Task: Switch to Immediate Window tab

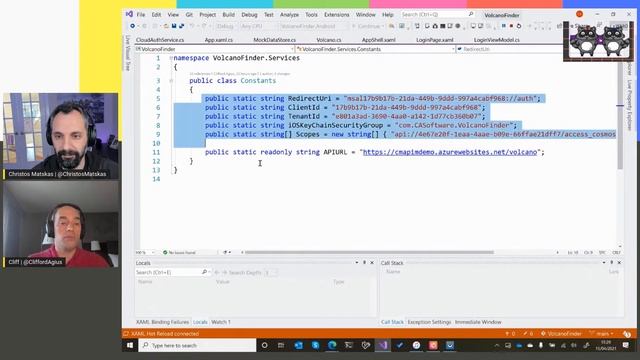Action: pyautogui.click(x=478, y=322)
